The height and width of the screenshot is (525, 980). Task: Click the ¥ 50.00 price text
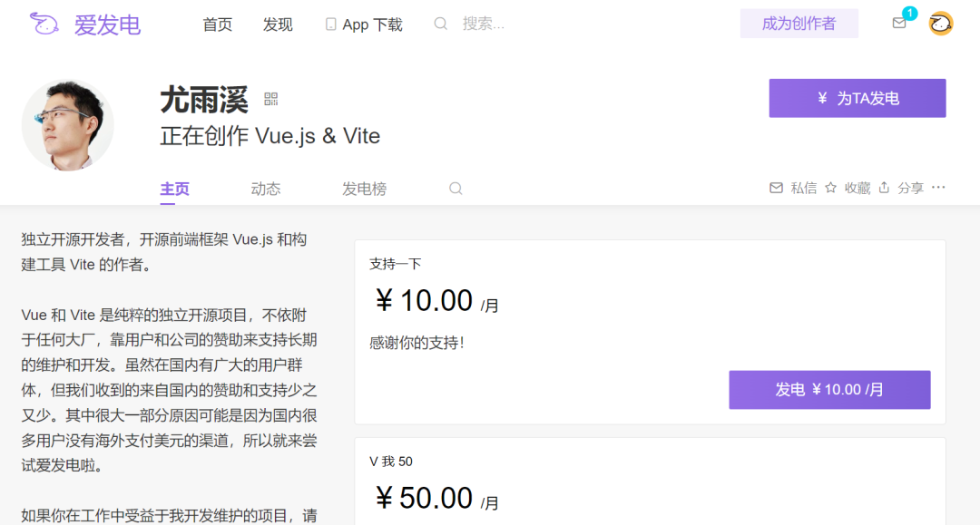424,498
